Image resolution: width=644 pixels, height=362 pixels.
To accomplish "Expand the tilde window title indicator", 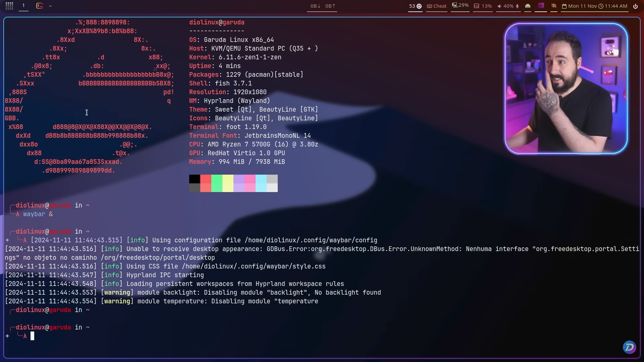I will click(51, 6).
